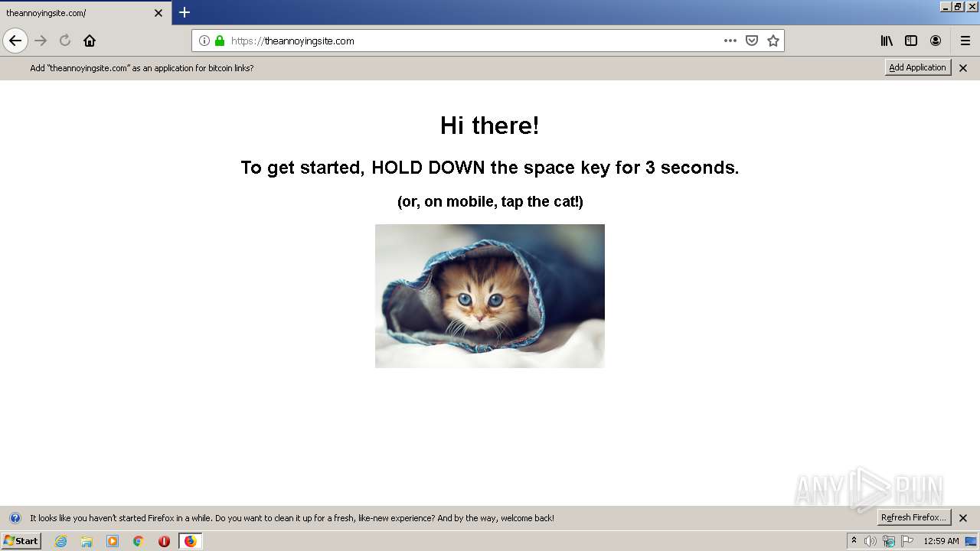This screenshot has width=980, height=551.
Task: Save page to Pocket
Action: click(752, 41)
